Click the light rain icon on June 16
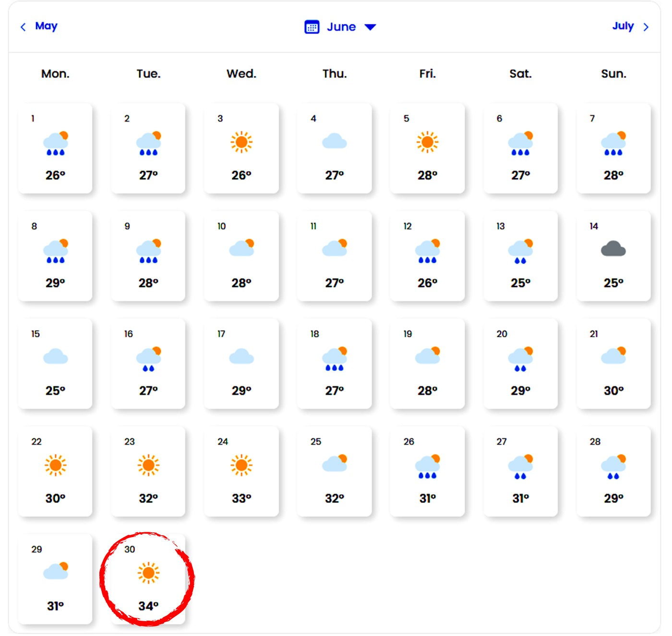The width and height of the screenshot is (672, 636). click(148, 359)
